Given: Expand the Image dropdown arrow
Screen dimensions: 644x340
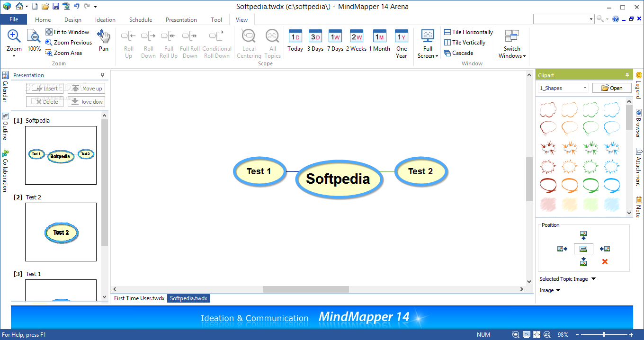Looking at the screenshot, I should click(x=558, y=290).
